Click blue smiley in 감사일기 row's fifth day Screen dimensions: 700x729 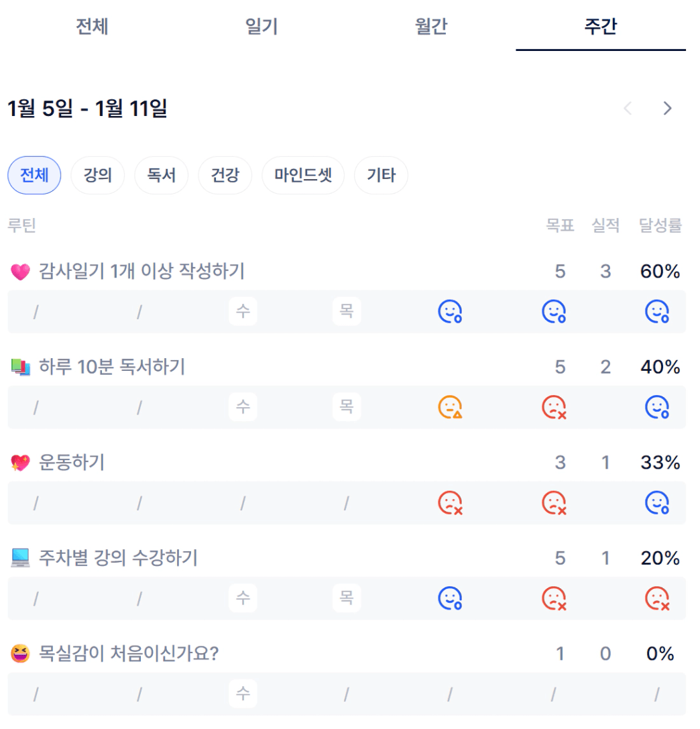click(x=450, y=311)
